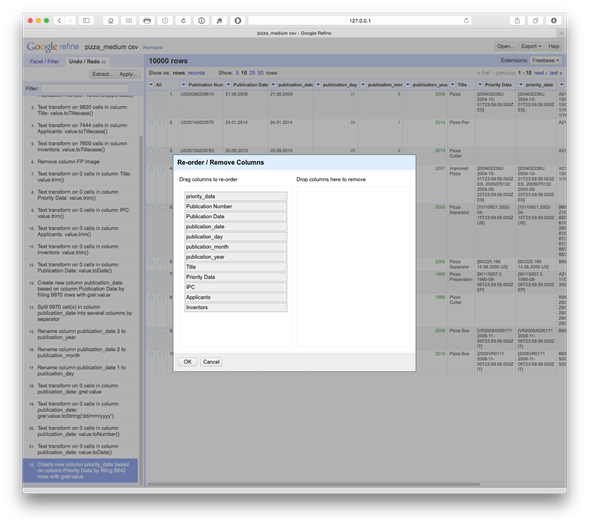Viewport: 589px width, 526px height.
Task: Select the Applicants column item in the dialog
Action: [236, 297]
